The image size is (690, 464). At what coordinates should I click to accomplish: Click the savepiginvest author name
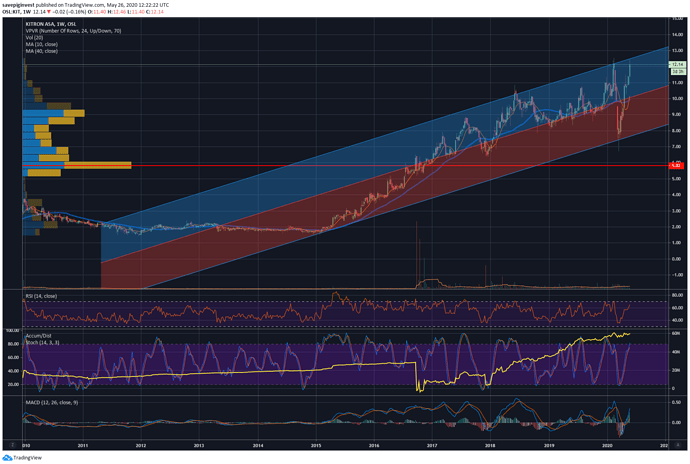[x=18, y=5]
